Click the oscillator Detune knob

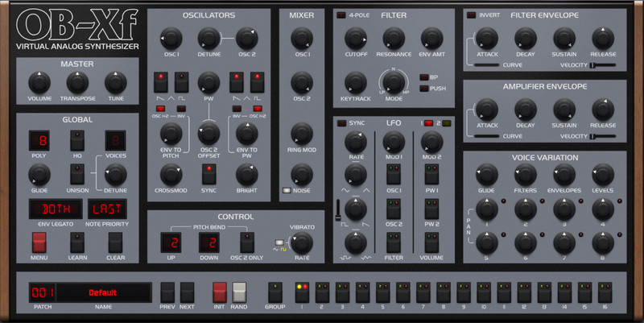coord(208,39)
